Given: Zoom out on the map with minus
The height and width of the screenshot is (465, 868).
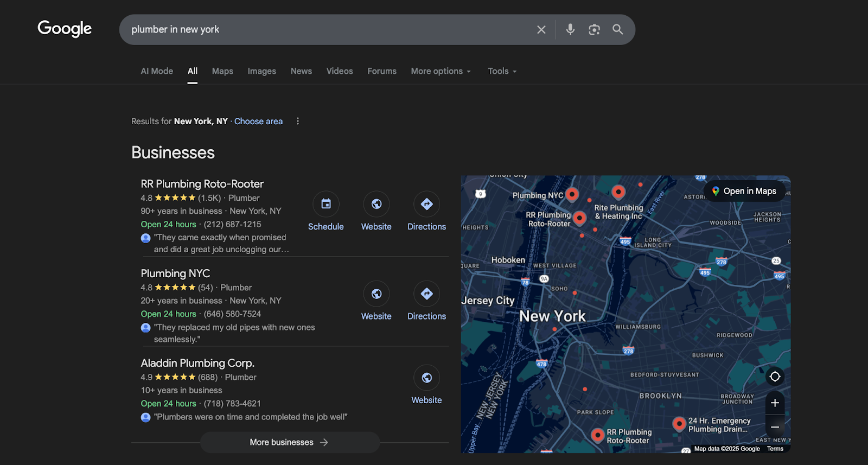Looking at the screenshot, I should coord(775,426).
